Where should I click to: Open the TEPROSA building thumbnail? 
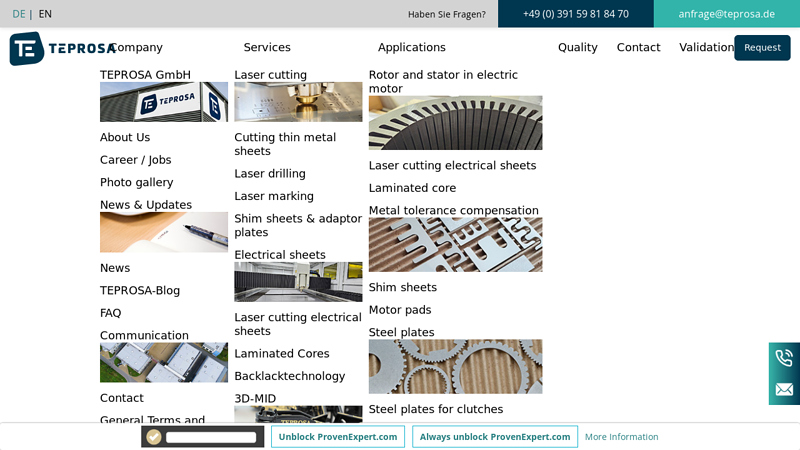tap(164, 102)
